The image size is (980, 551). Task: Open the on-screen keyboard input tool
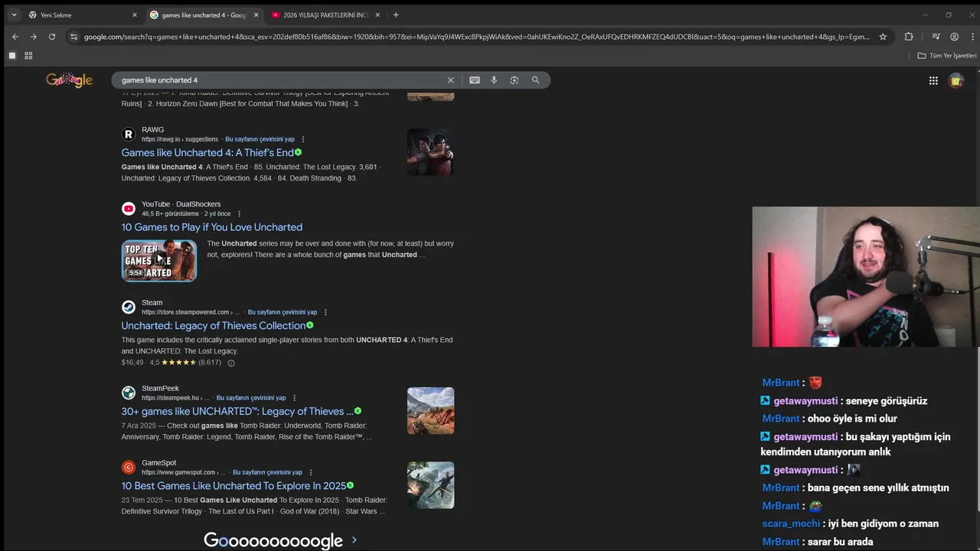pyautogui.click(x=475, y=80)
